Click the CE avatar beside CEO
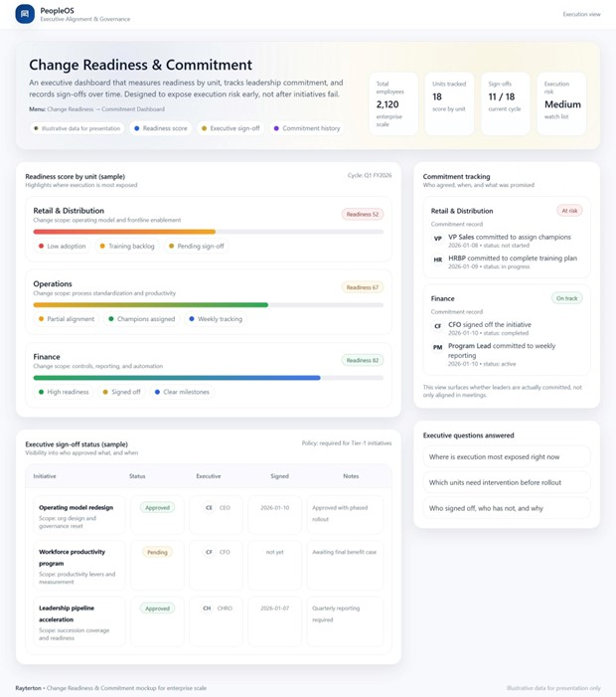Screen dimensions: 616x697 tap(209, 508)
